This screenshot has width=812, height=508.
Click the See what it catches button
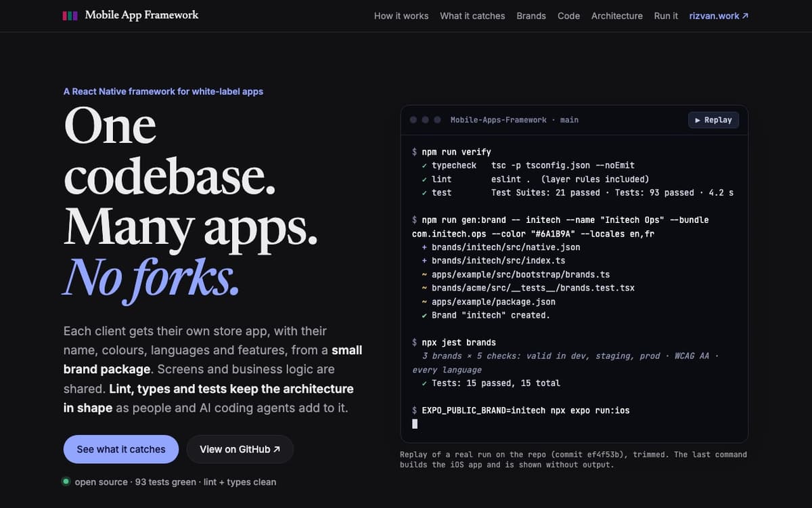121,449
